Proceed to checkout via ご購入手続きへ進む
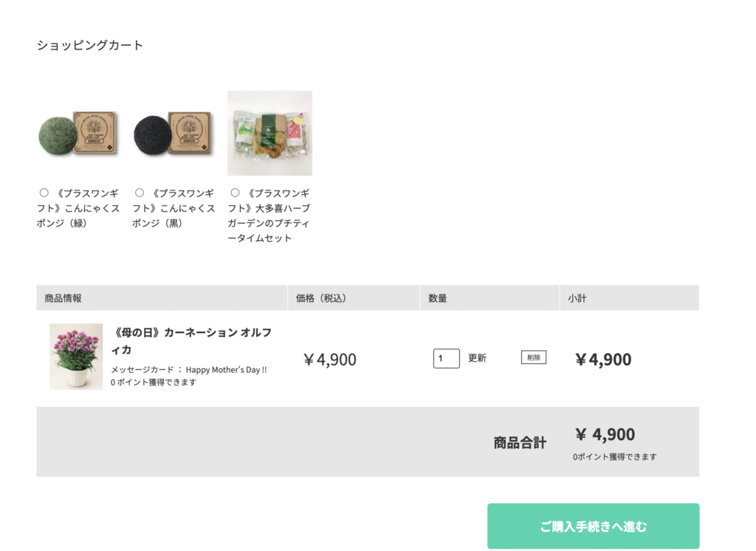The image size is (756, 551). (x=593, y=526)
